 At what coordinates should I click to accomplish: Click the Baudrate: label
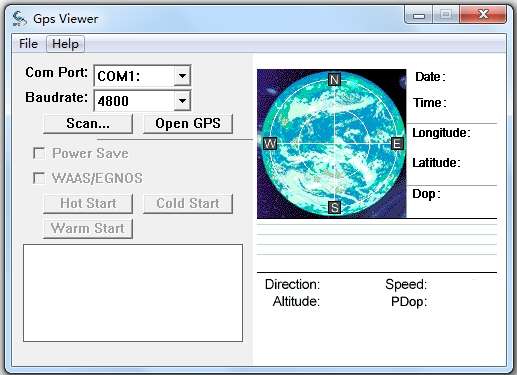tap(57, 97)
